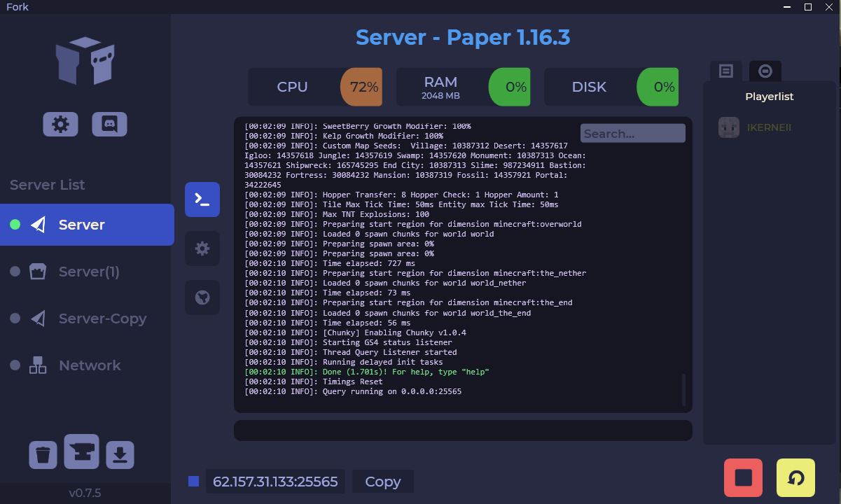841x504 pixels.
Task: Click the blue square next to address
Action: click(194, 481)
